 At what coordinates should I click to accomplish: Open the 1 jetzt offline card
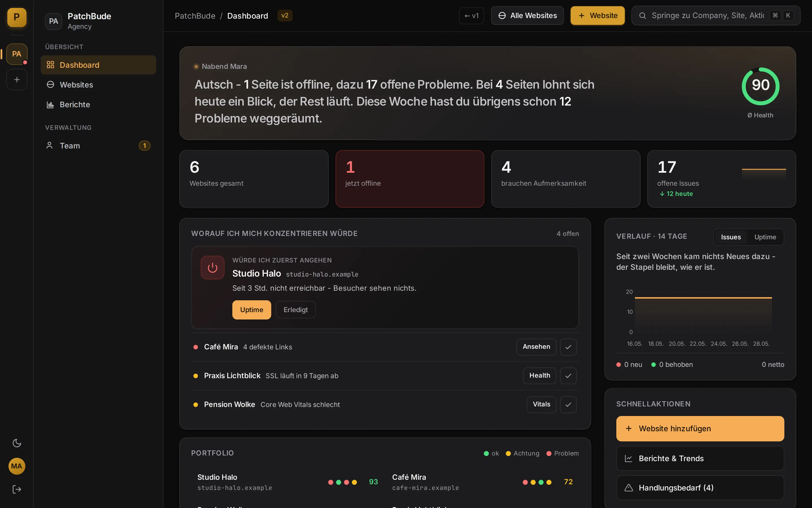(410, 179)
